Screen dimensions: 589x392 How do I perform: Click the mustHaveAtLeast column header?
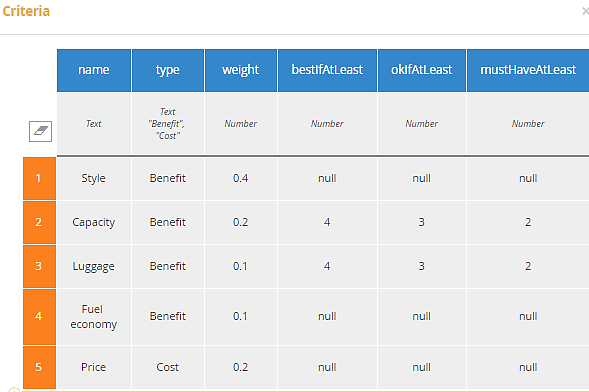(x=528, y=70)
